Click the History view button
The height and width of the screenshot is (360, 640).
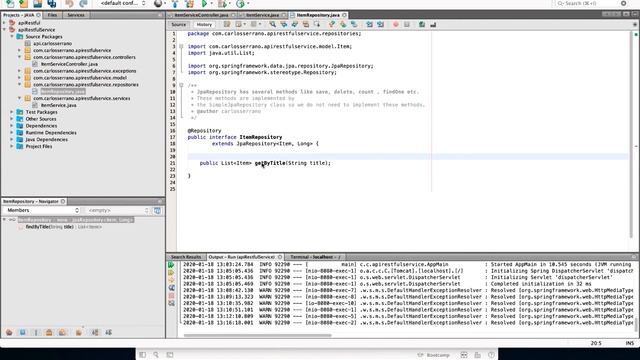click(x=204, y=24)
